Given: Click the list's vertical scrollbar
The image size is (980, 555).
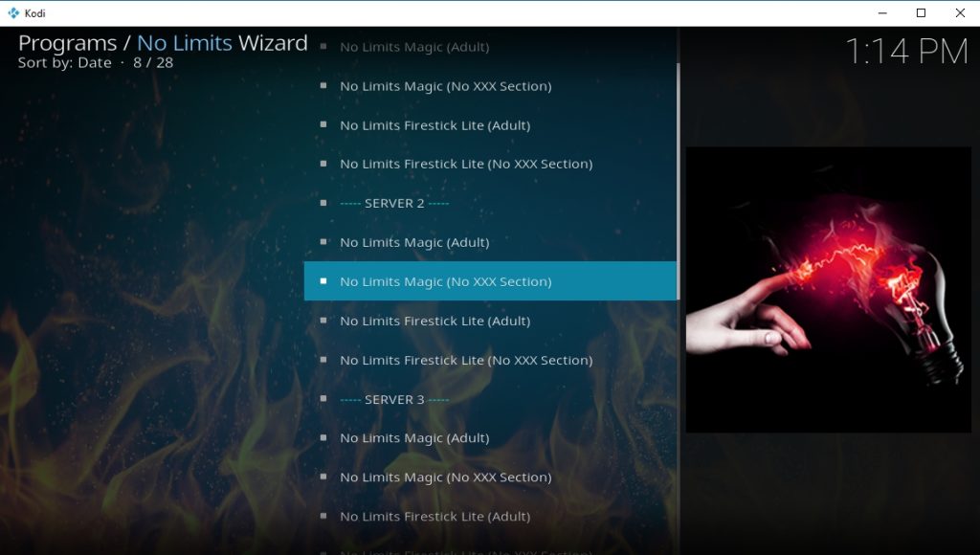Looking at the screenshot, I should [x=679, y=181].
